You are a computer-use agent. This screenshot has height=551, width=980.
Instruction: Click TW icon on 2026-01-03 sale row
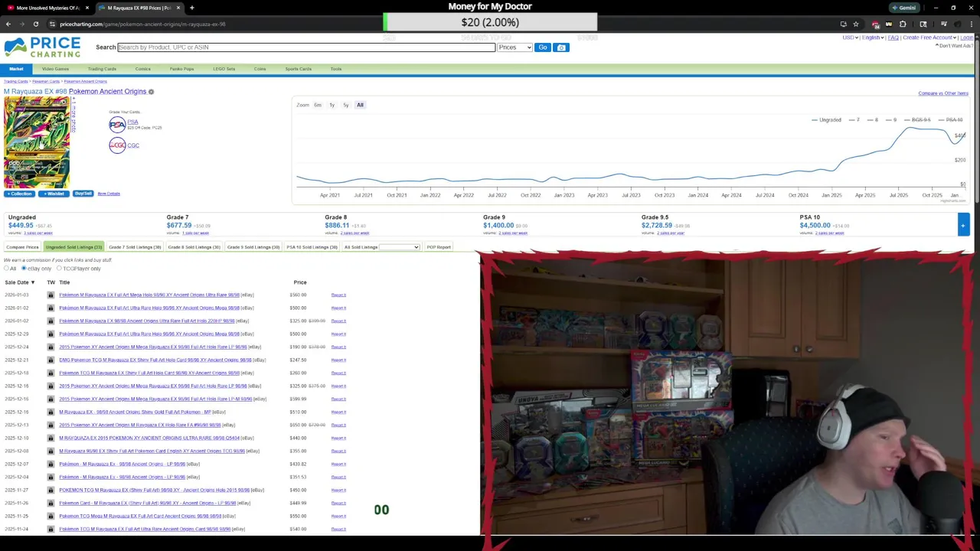pos(51,295)
